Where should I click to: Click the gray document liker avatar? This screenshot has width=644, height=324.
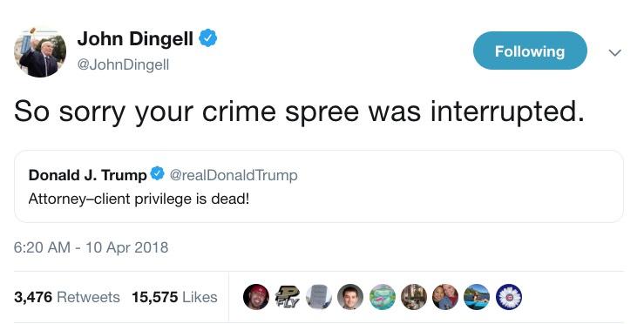319,296
